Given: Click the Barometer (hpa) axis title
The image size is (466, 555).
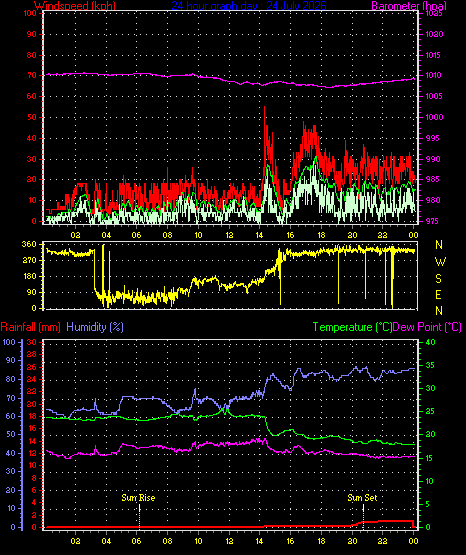Looking at the screenshot, I should 409,6.
